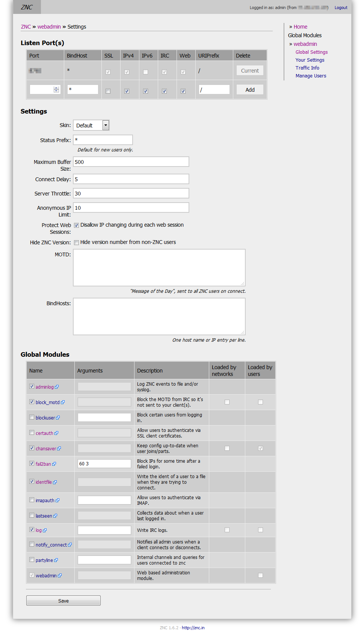364x636 pixels.
Task: Enable the Hide ZNC Version checkbox
Action: [x=77, y=242]
